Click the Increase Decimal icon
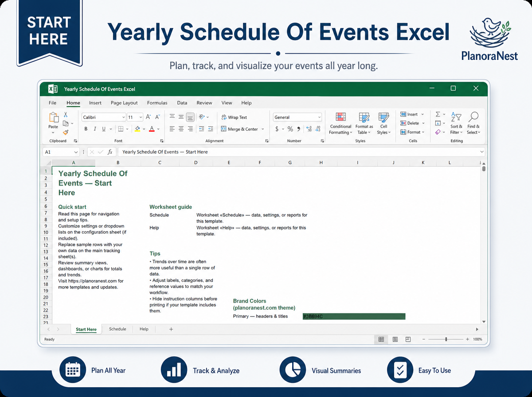Screen dimensions: 532x397 tap(309, 129)
